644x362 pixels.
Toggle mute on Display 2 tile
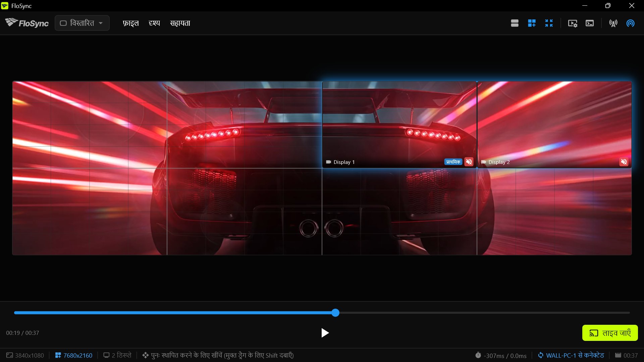(624, 162)
